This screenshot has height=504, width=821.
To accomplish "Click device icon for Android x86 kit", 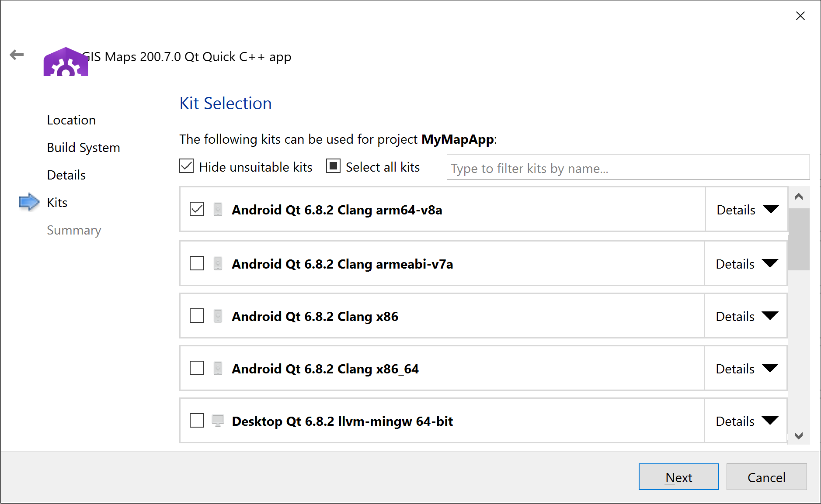I will [x=218, y=316].
